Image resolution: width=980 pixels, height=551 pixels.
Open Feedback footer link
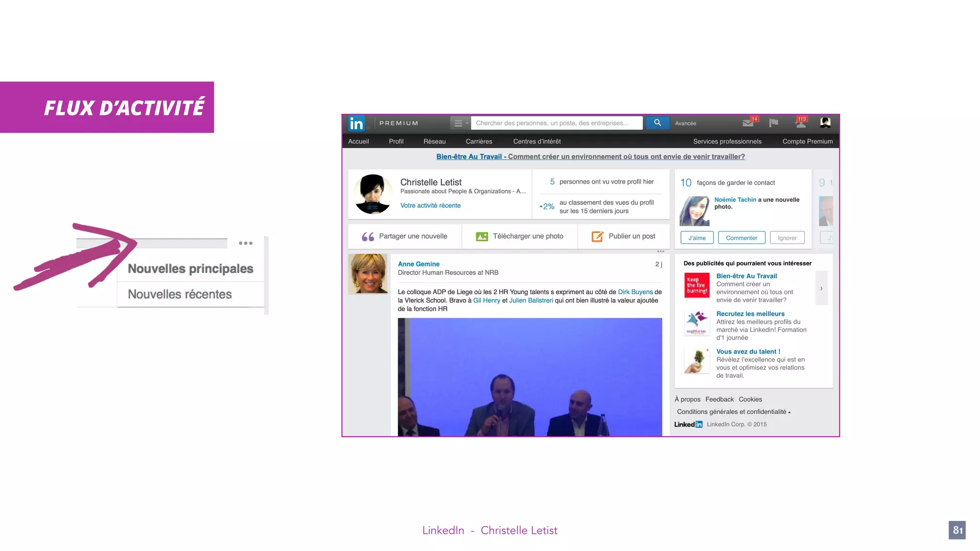pos(719,399)
